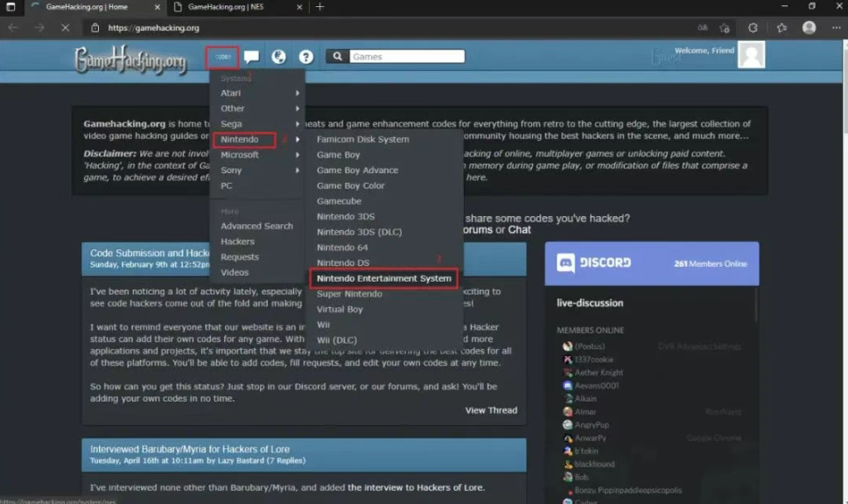Open the Codes menu icon
Screen dimensions: 848x504
(222, 57)
